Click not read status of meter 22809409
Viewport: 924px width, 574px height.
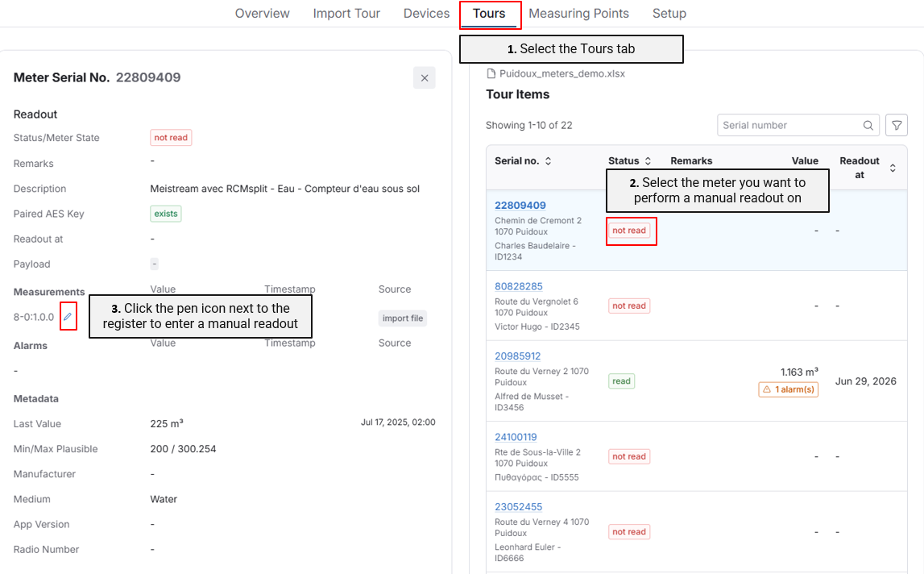(629, 231)
